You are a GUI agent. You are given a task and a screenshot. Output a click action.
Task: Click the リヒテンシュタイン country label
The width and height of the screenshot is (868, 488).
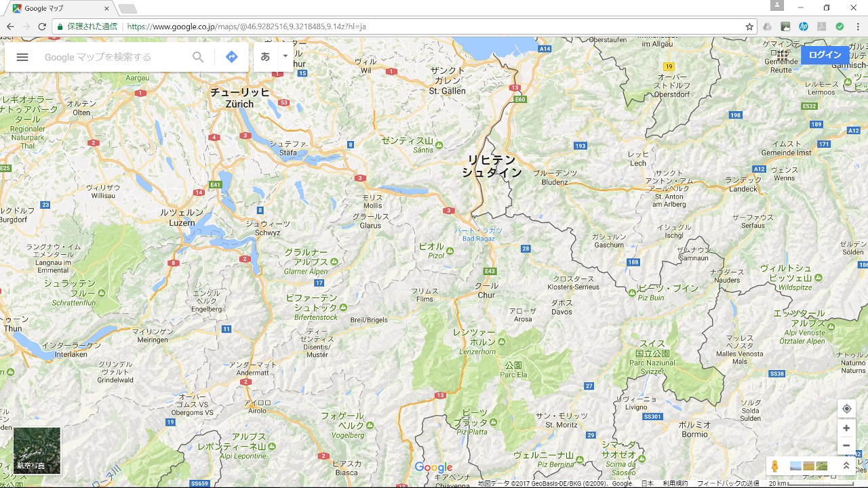coord(492,166)
